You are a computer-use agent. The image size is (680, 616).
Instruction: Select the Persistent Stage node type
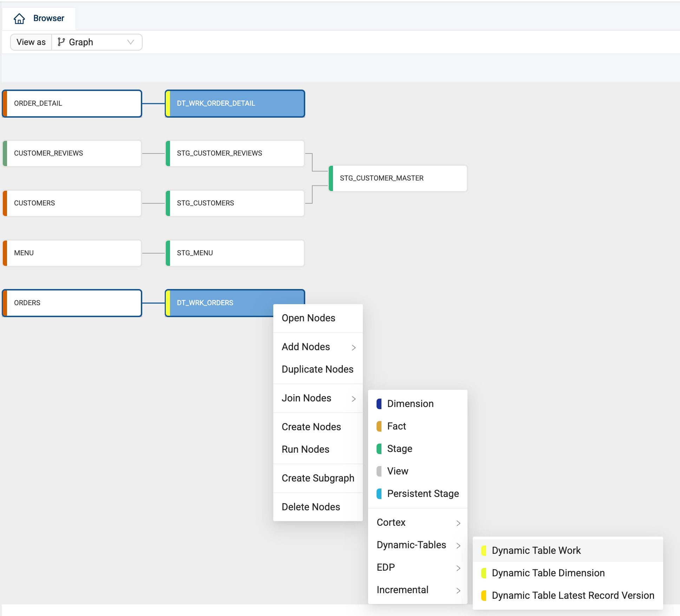423,493
